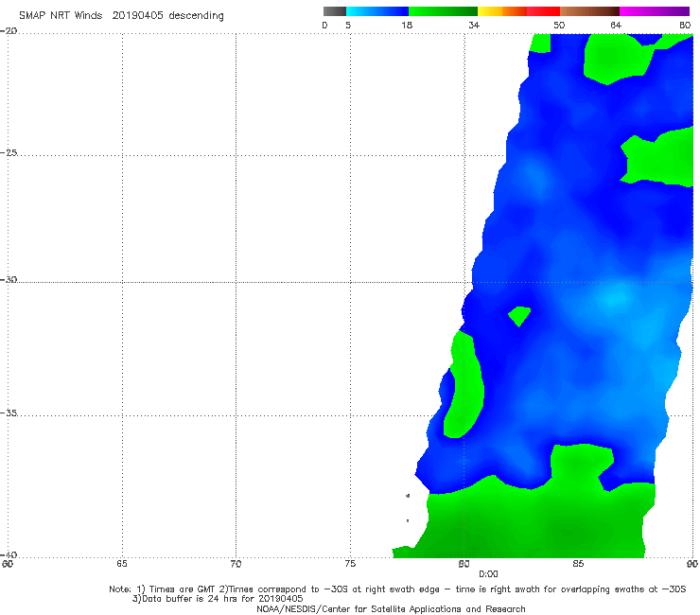The height and width of the screenshot is (615, 700).
Task: Click the latitude label '-30'
Action: pyautogui.click(x=9, y=279)
